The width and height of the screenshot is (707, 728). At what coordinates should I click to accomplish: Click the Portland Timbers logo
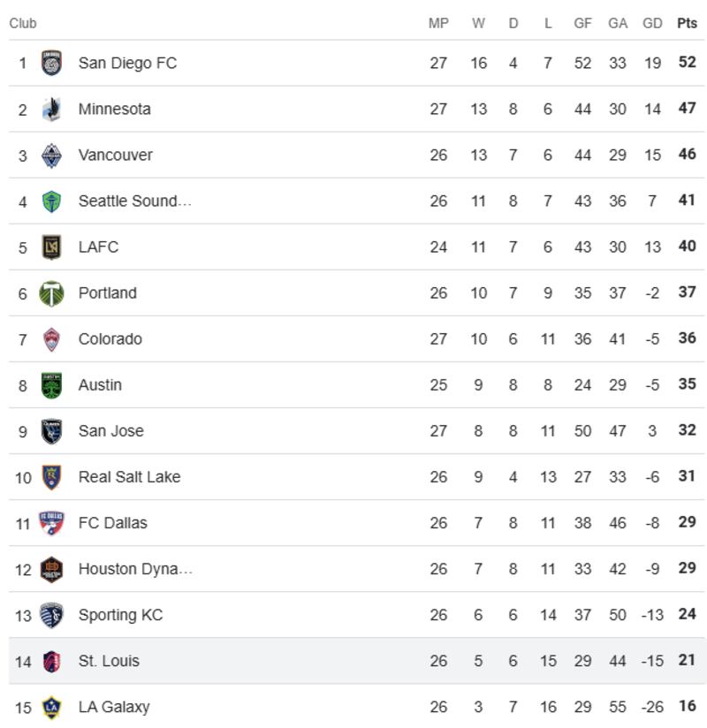[52, 293]
